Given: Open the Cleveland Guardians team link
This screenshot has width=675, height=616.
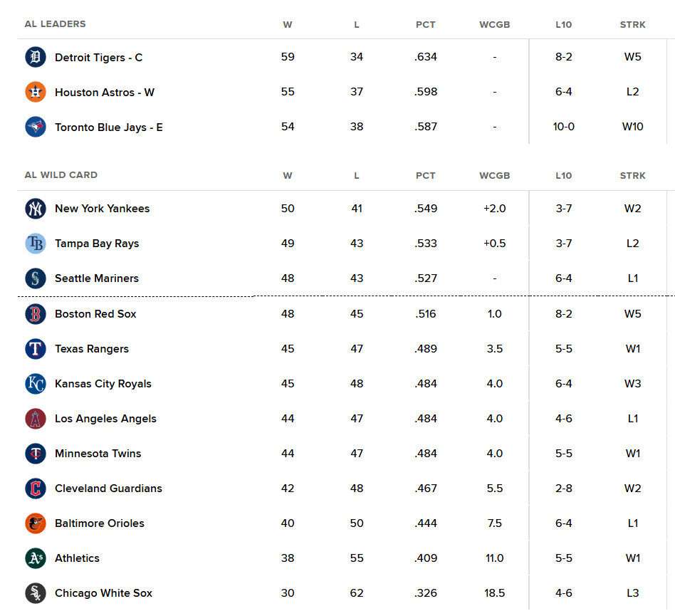Looking at the screenshot, I should [x=108, y=488].
